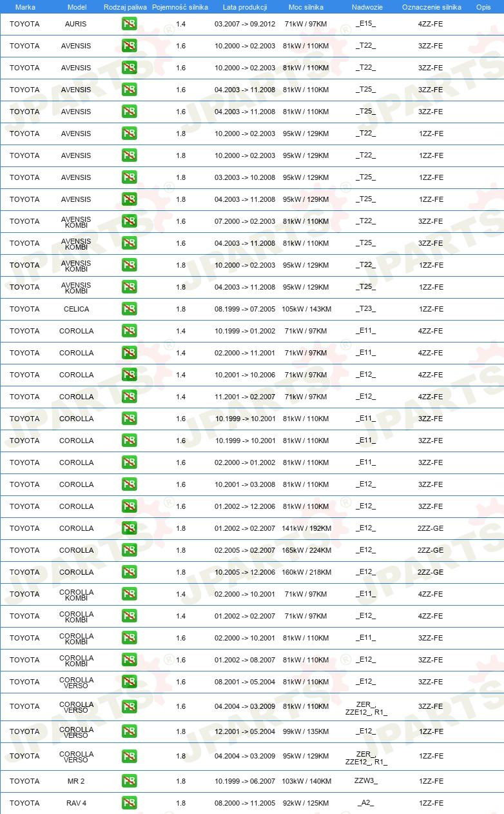The image size is (504, 814).
Task: Click the fuel icon for AVENSIS KOMBI 1.6 04.2003 -> 11.2008
Action: (129, 243)
